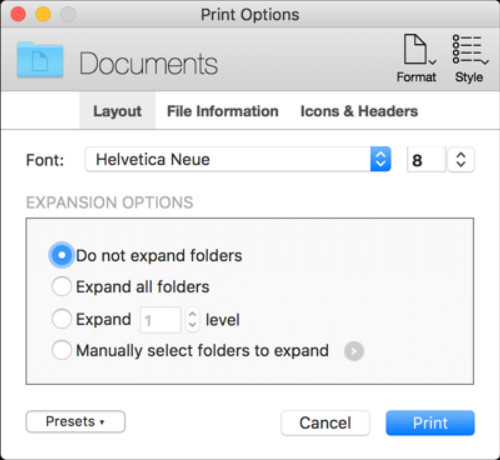Open the Presets dropdown menu
This screenshot has height=460, width=500.
click(x=76, y=422)
